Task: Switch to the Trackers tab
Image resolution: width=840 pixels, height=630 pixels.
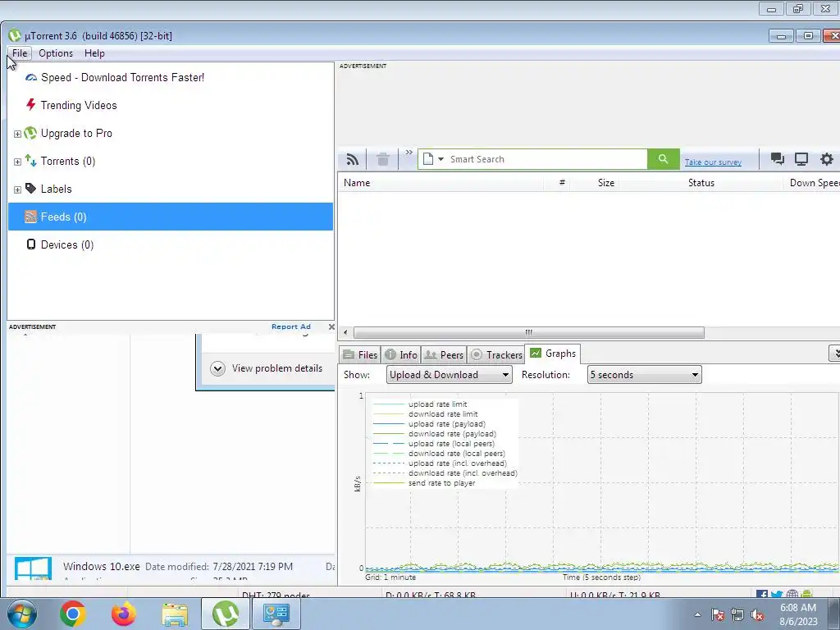Action: pyautogui.click(x=496, y=354)
